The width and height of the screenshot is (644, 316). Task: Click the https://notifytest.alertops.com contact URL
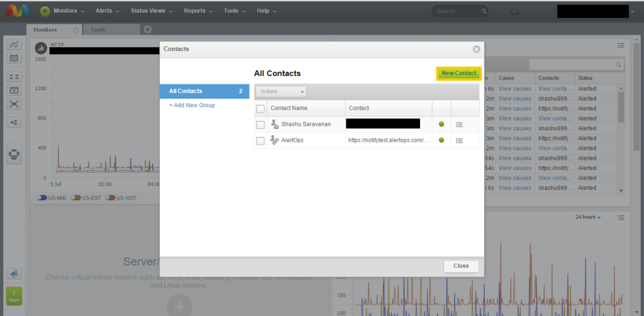point(389,140)
